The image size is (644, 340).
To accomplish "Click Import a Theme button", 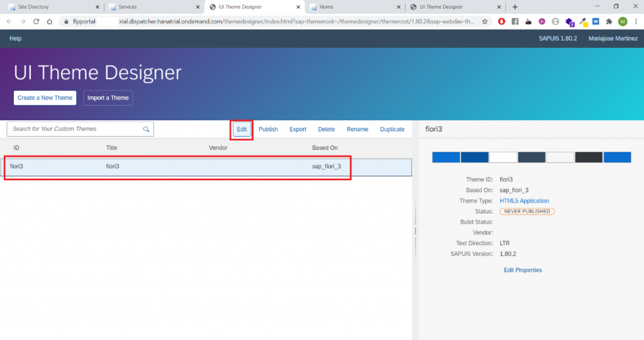I will coord(108,98).
